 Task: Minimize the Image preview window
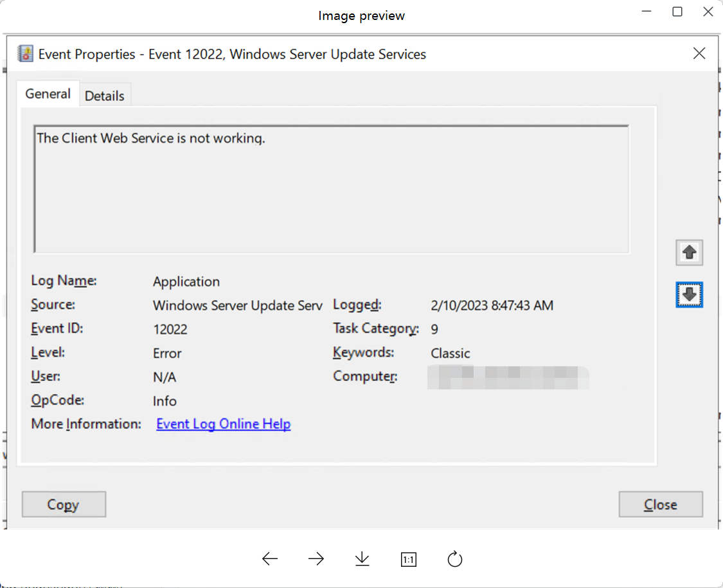coord(647,12)
